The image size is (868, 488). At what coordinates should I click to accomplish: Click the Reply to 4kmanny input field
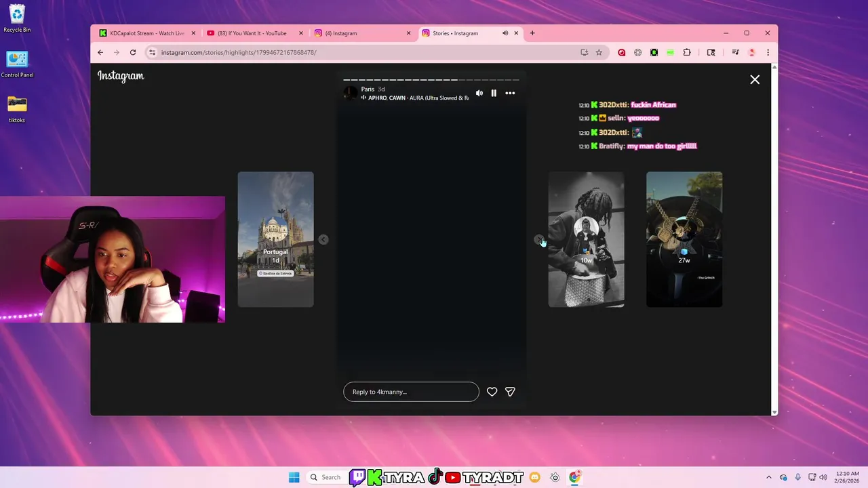coord(411,392)
